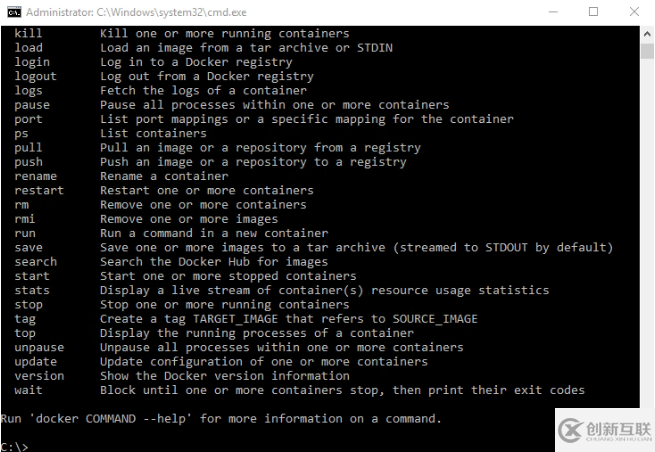Click the 'search' command name
Screen dimensions: 655x452
click(36, 262)
